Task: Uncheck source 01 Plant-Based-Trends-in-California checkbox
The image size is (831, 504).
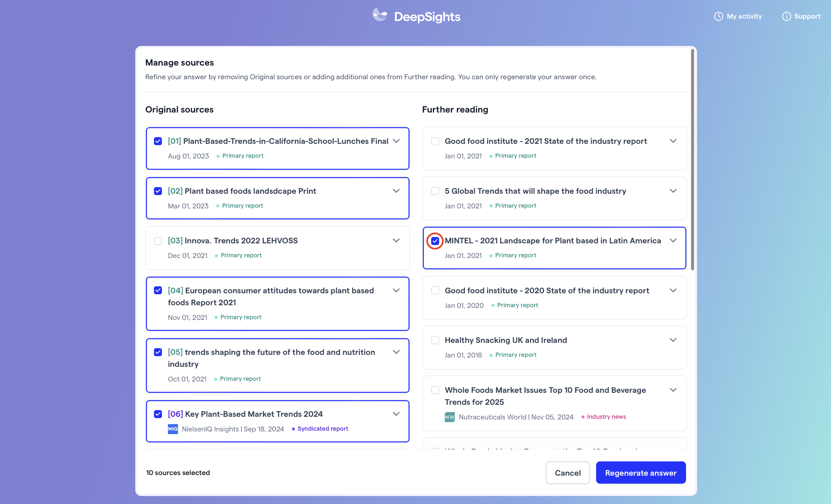Action: 158,141
